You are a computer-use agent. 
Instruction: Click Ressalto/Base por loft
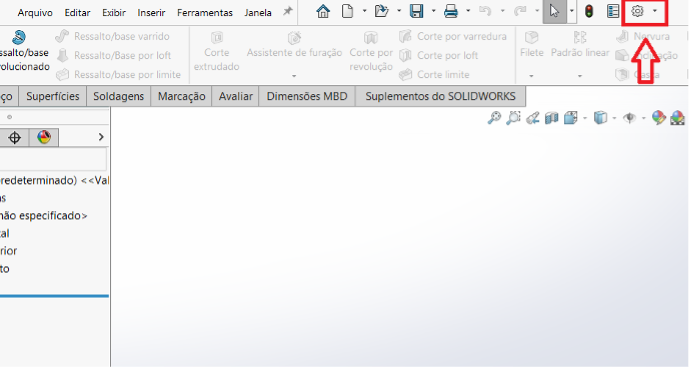coord(114,55)
